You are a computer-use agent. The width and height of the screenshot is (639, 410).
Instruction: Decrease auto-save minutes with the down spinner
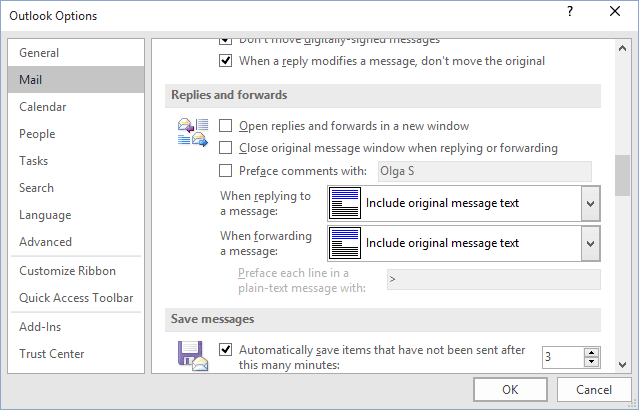click(591, 362)
